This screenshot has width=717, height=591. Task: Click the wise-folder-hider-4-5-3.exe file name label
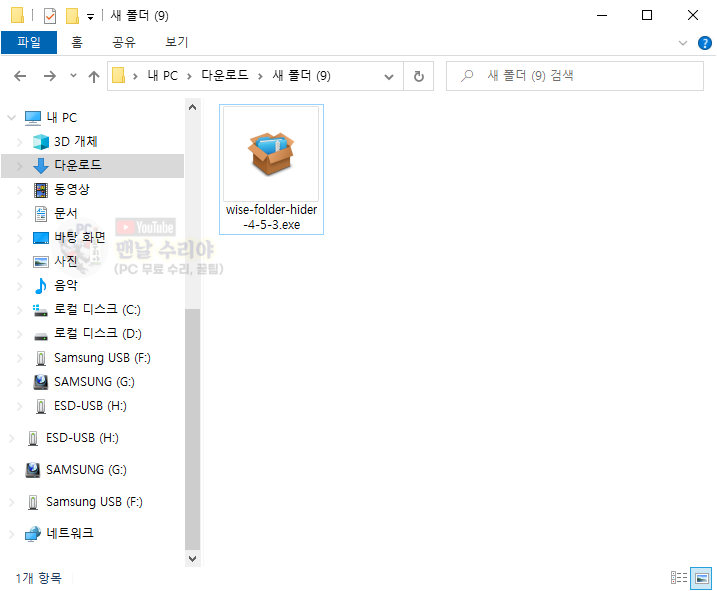pyautogui.click(x=272, y=217)
